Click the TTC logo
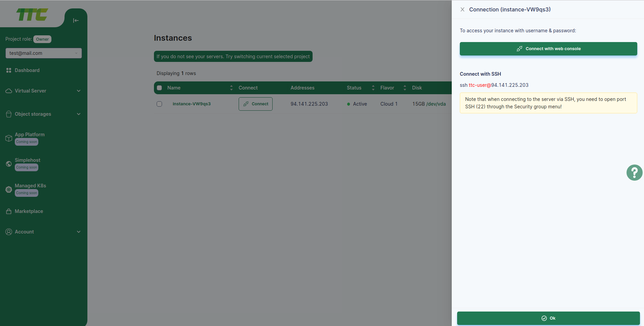 point(32,14)
